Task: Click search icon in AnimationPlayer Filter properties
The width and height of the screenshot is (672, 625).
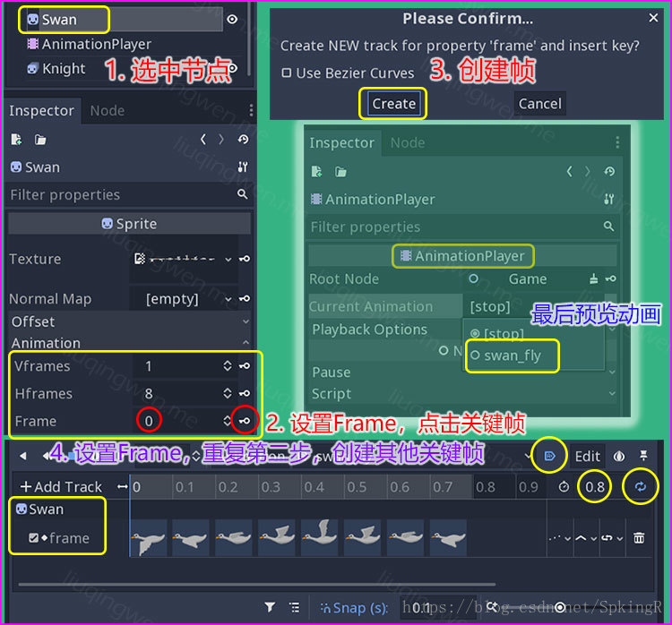Action: [608, 227]
